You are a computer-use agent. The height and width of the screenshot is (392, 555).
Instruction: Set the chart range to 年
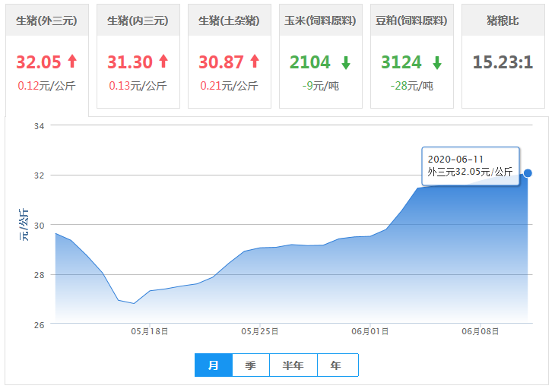pos(336,365)
